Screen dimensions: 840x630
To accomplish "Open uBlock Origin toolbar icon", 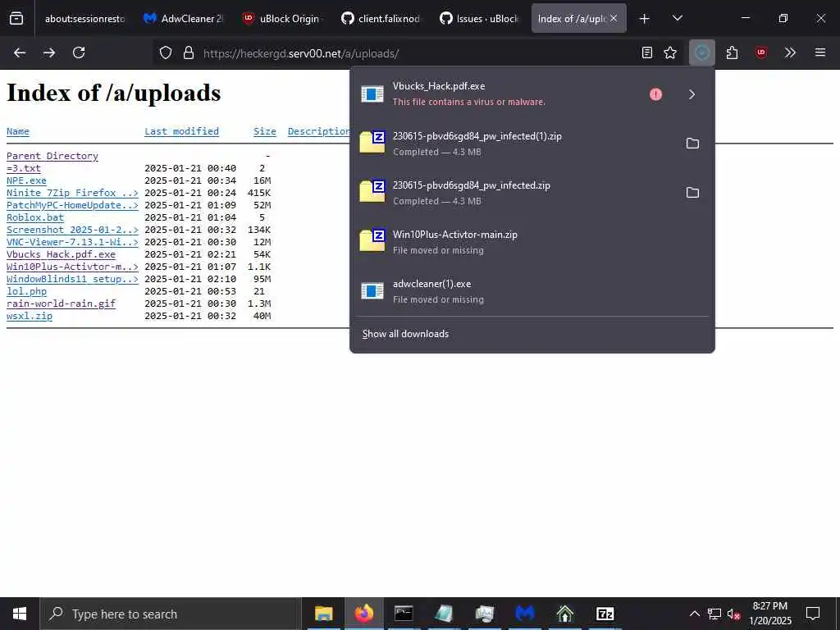I will [761, 52].
